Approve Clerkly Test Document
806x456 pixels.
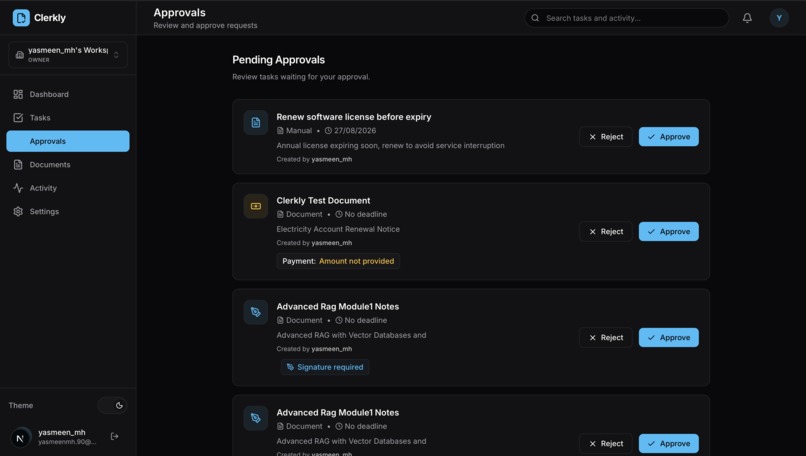click(x=668, y=231)
